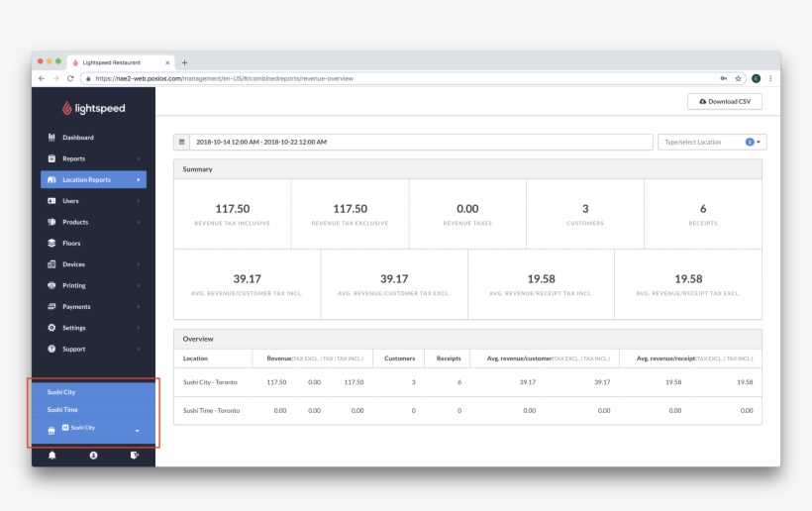Viewport: 812px width, 511px height.
Task: Click the Dashboard bar-chart icon
Action: [51, 138]
